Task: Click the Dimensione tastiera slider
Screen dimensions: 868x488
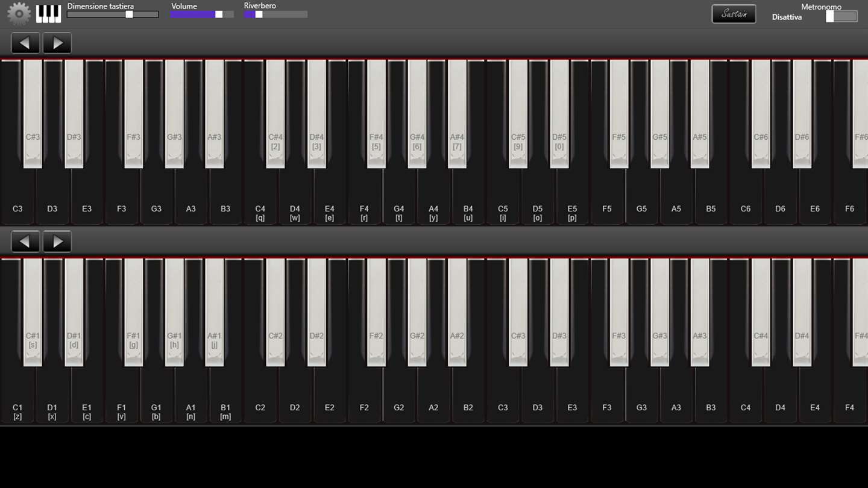Action: click(113, 14)
